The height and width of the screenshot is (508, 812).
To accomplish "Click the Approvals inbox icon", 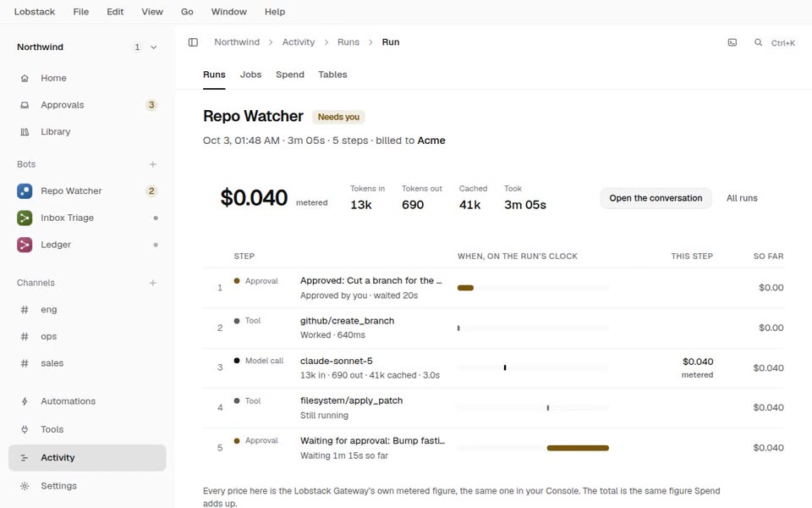I will [x=25, y=105].
